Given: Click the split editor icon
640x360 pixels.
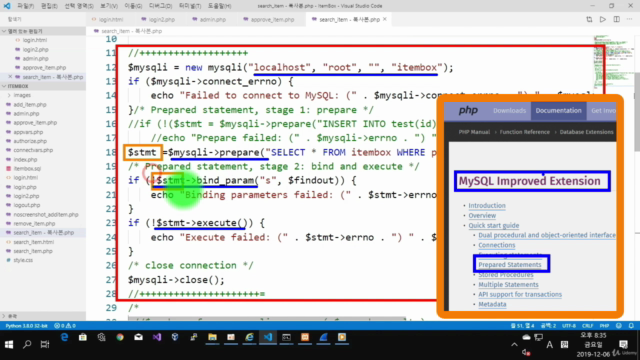Looking at the screenshot, I should pos(616,19).
